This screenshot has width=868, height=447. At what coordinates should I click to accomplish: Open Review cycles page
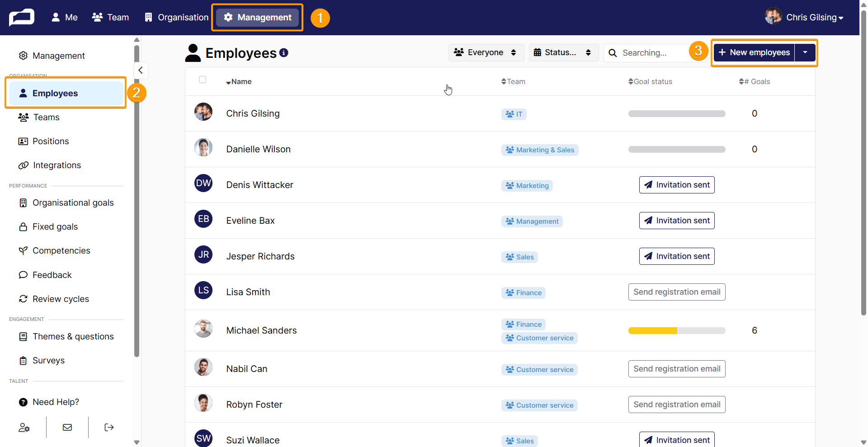54,299
